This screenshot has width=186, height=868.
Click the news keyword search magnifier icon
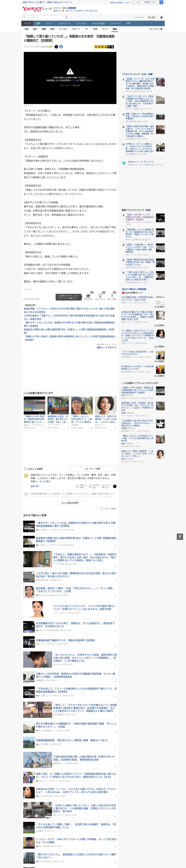(x=66, y=18)
